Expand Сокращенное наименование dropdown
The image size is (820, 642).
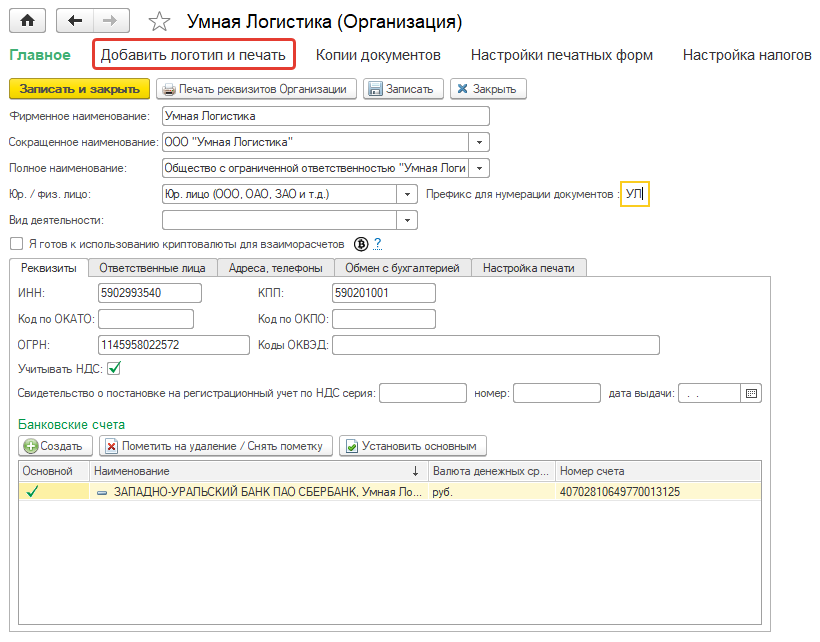(x=479, y=142)
